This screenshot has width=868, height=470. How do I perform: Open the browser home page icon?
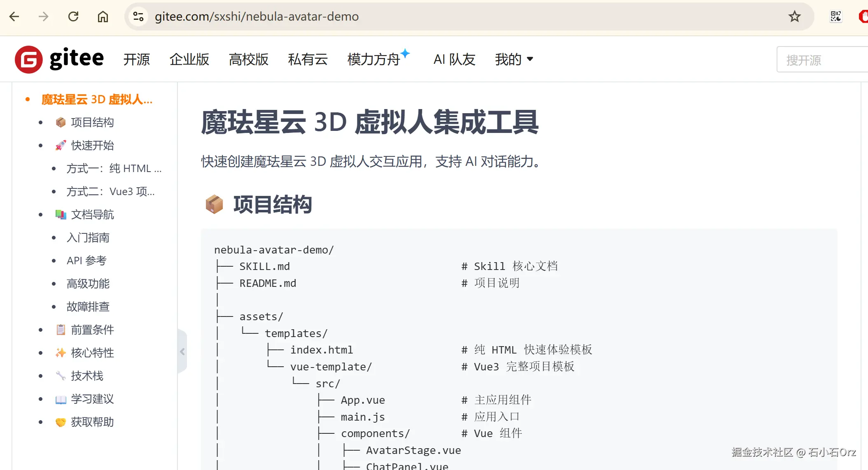[103, 16]
